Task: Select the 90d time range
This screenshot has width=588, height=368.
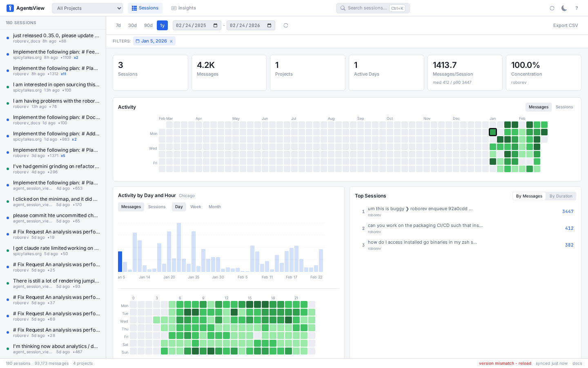Action: pos(148,25)
